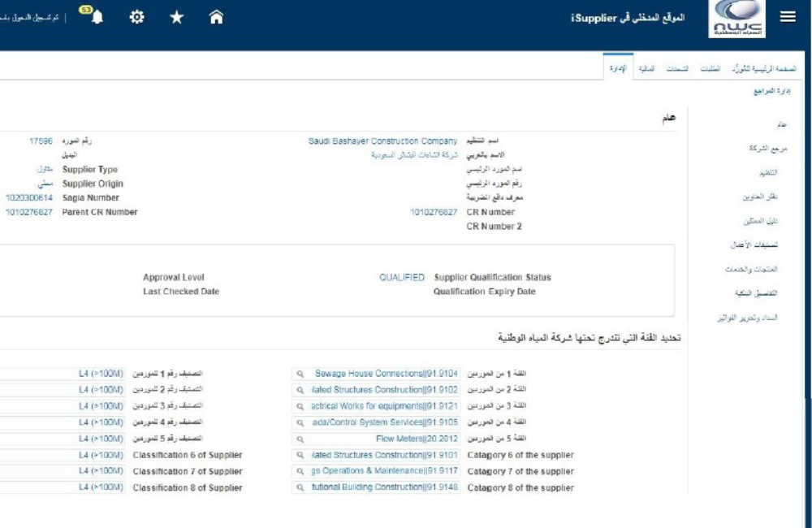Click the Category 4 Control System Services field

pyautogui.click(x=376, y=422)
